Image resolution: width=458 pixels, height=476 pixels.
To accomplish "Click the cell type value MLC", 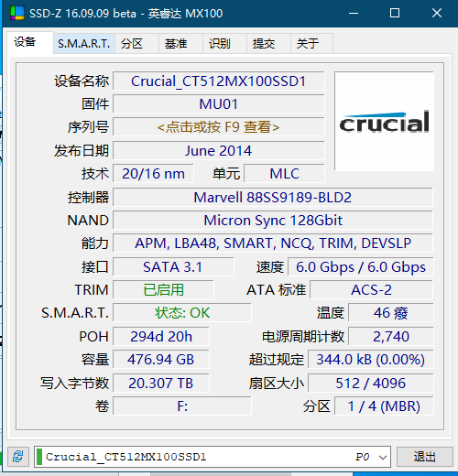I will (x=284, y=174).
